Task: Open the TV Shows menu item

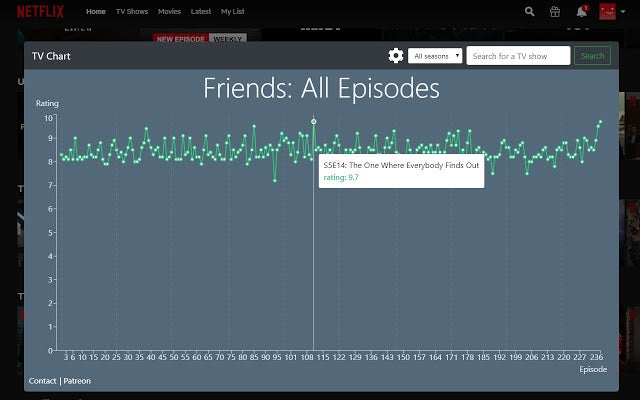Action: tap(132, 11)
